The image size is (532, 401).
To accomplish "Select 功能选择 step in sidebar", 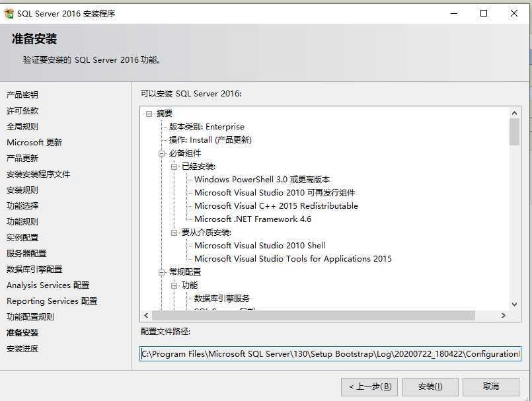I will coord(22,205).
